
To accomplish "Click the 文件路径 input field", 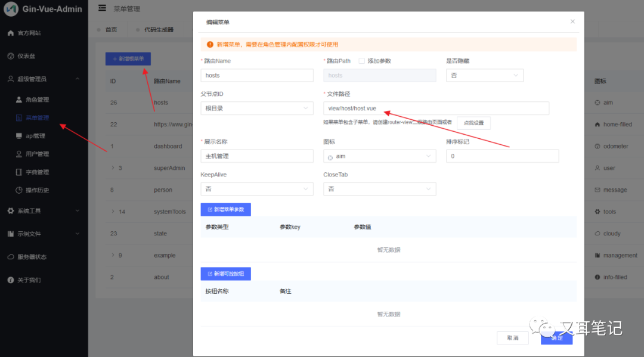I will (x=435, y=108).
